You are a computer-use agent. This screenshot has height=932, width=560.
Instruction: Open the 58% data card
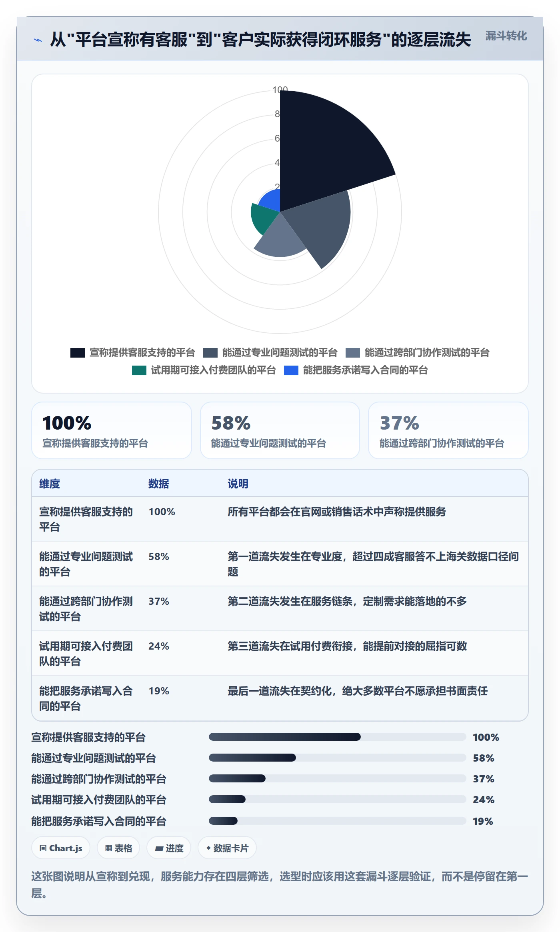click(280, 430)
